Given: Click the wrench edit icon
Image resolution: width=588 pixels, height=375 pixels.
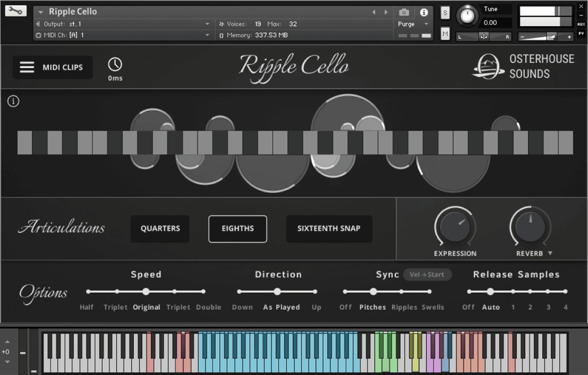Looking at the screenshot, I should click(x=16, y=10).
